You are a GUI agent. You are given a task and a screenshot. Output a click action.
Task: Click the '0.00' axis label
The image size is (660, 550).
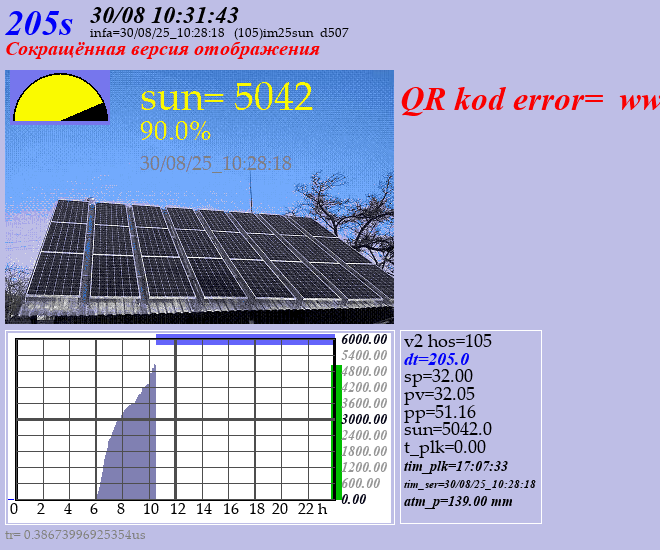[x=354, y=499]
